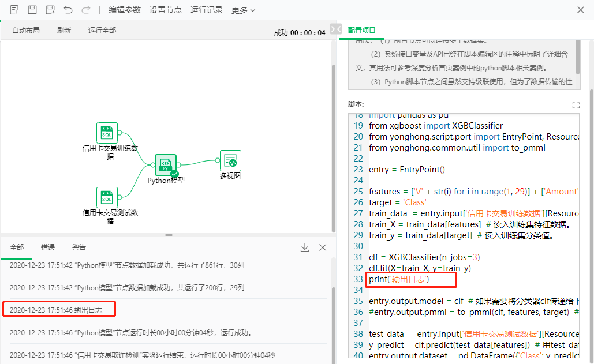
Task: Click output port of 训练数据 node
Action: point(119,133)
